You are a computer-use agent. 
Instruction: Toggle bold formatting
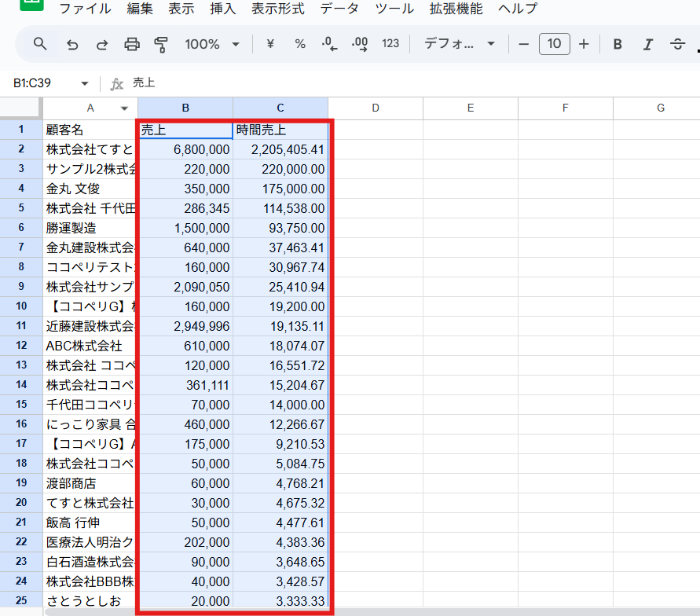tap(618, 44)
